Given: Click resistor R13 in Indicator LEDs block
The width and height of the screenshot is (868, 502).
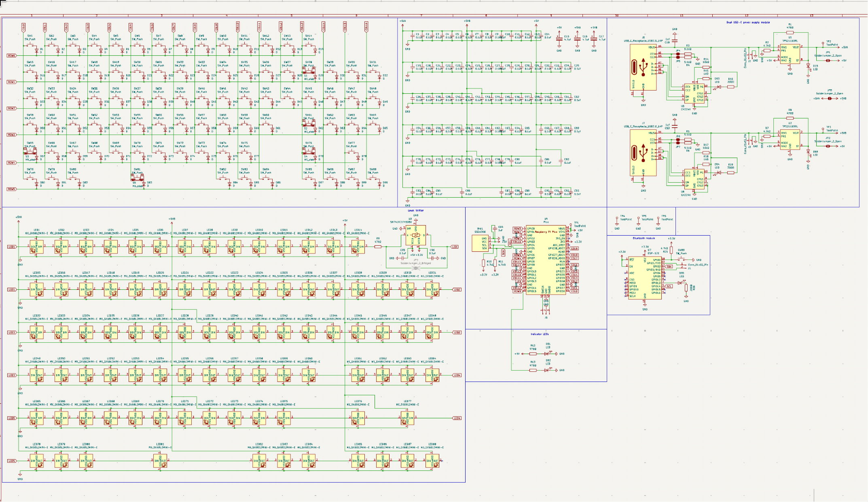Looking at the screenshot, I should coord(533,370).
